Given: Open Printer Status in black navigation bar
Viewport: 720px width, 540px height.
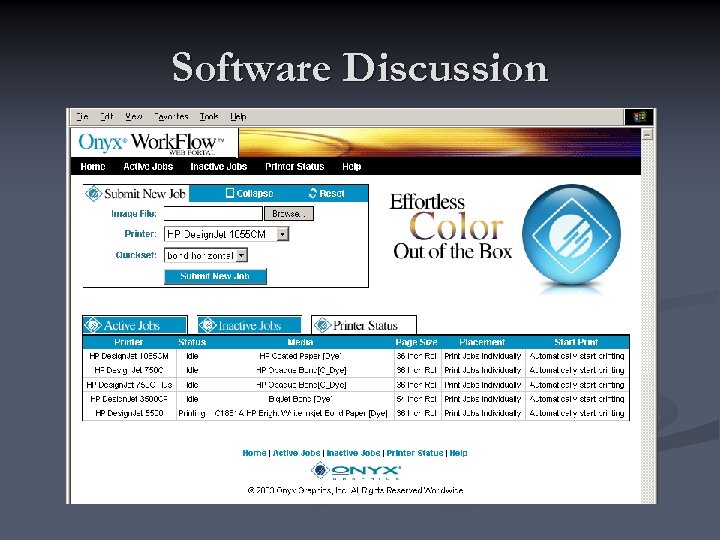Looking at the screenshot, I should pyautogui.click(x=294, y=167).
